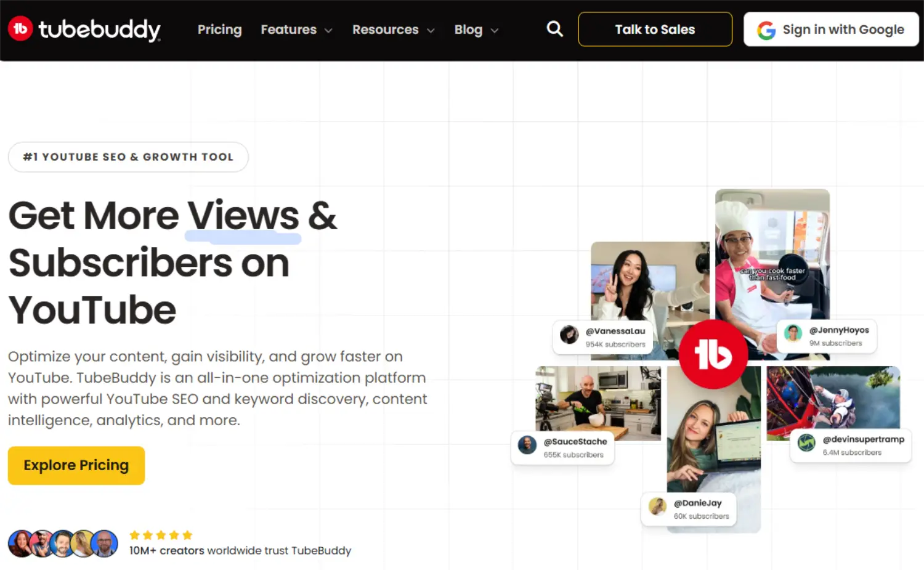The width and height of the screenshot is (924, 570).
Task: Click the '9M subscribers' text
Action: point(835,343)
